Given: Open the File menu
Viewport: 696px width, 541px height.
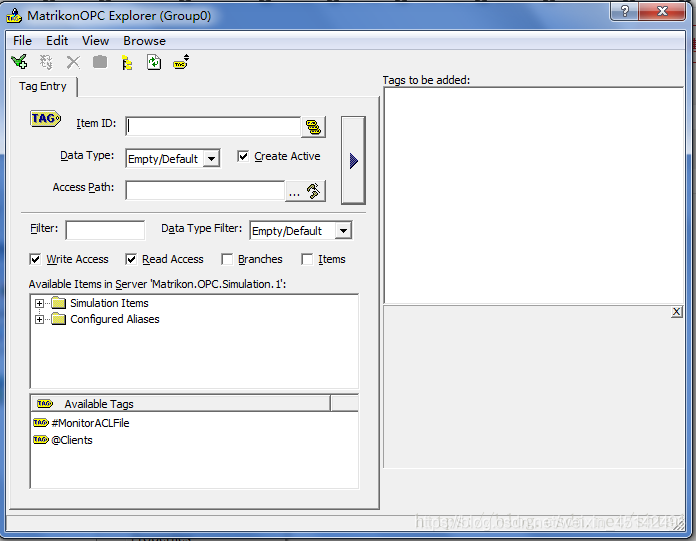Looking at the screenshot, I should pos(23,41).
